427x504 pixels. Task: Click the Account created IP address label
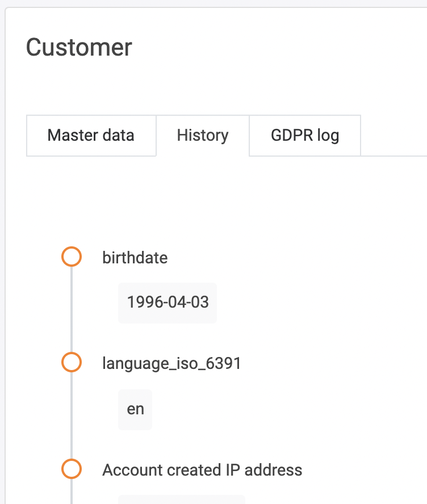(x=202, y=470)
